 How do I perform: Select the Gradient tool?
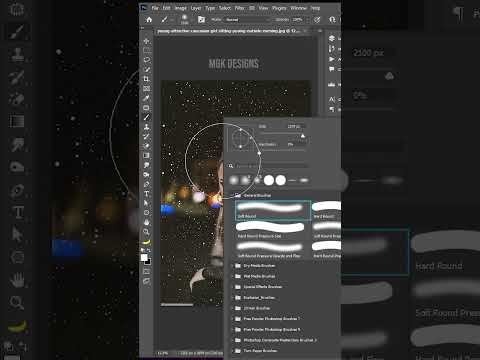147,156
